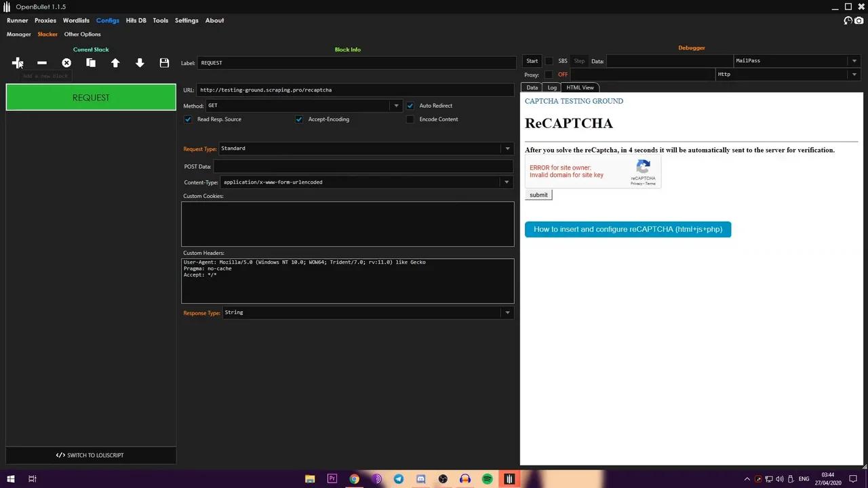Image resolution: width=868 pixels, height=488 pixels.
Task: Save the config with the disk icon
Action: 164,62
